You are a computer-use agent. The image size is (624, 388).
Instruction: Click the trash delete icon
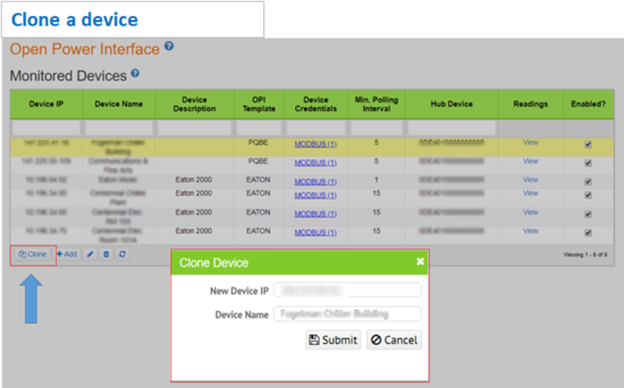106,254
